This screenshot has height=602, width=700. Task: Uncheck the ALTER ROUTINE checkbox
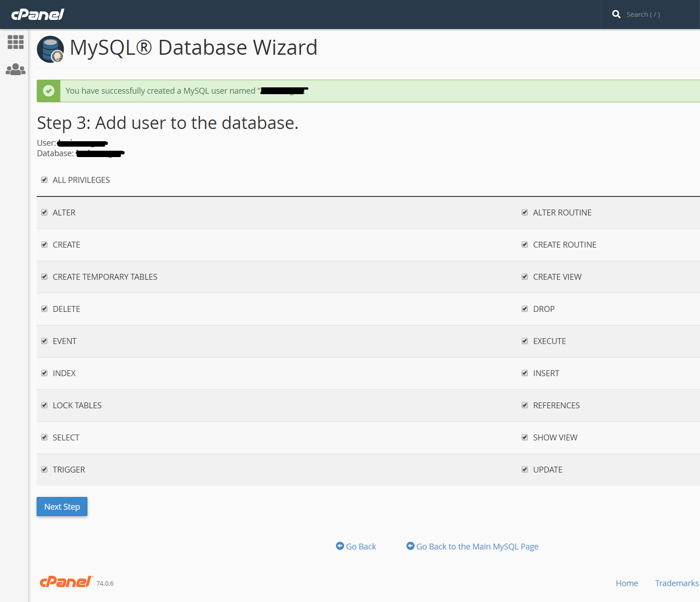[x=525, y=212]
